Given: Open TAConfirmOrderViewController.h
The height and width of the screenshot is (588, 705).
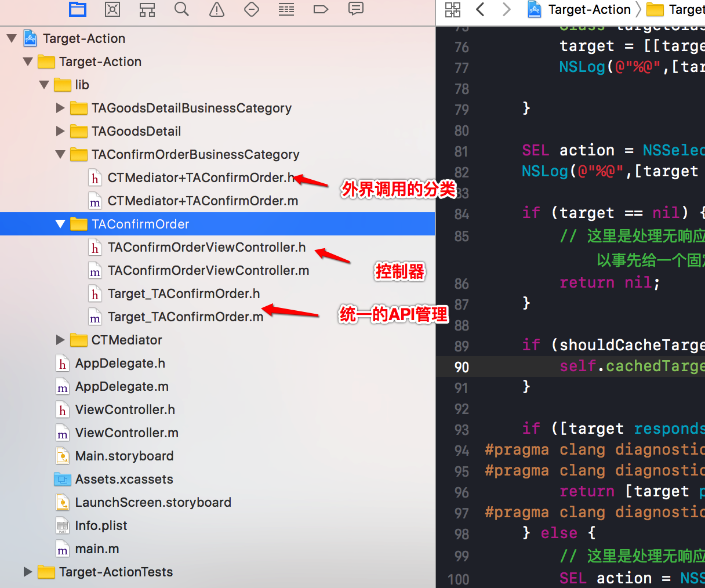Looking at the screenshot, I should (206, 247).
